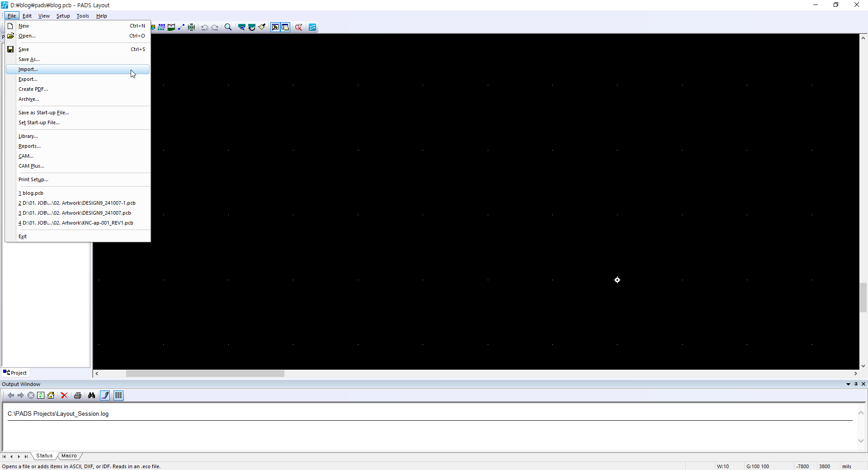Click the Home icon in Output Window
Screen dimensions: 868x470
tap(51, 395)
